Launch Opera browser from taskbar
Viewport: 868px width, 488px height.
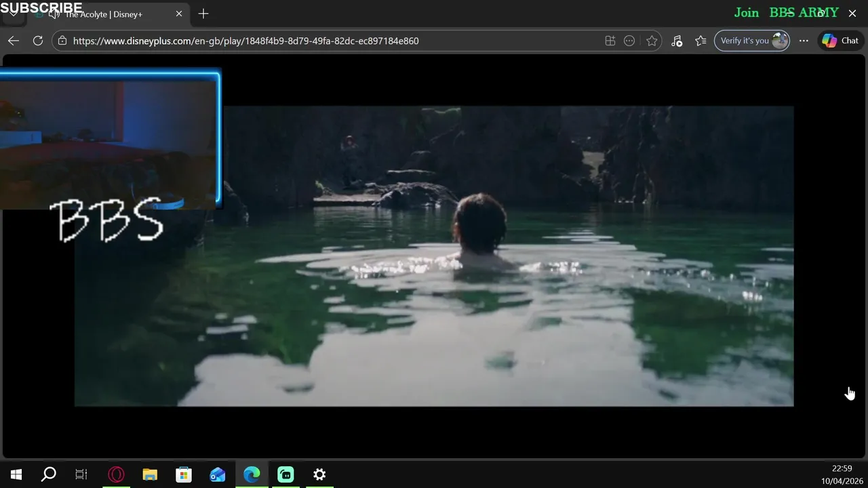click(x=116, y=474)
